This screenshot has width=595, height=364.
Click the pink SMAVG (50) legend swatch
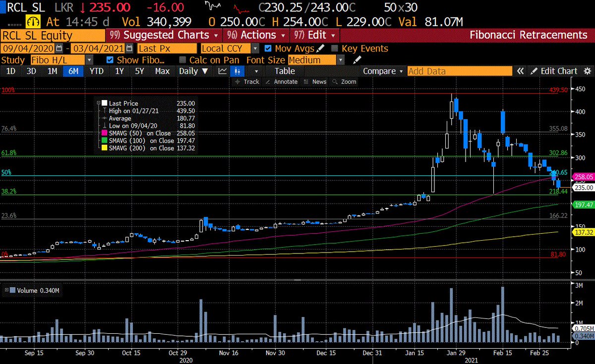pyautogui.click(x=105, y=133)
